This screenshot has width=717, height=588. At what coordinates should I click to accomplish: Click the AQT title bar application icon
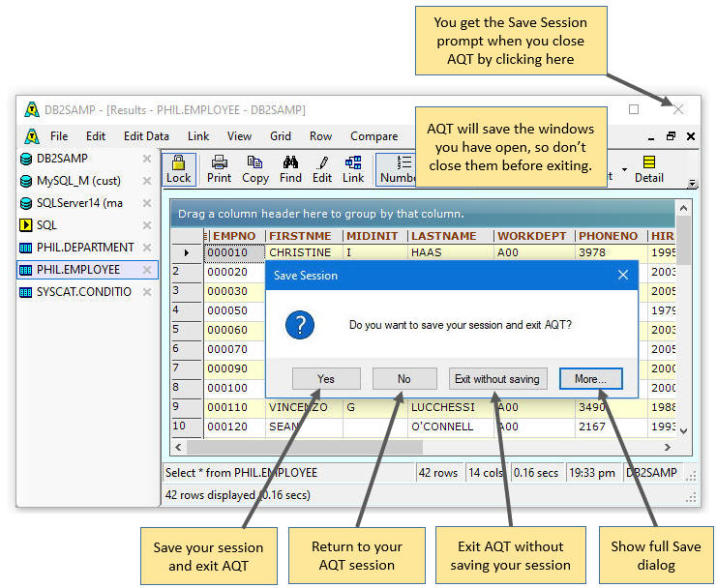click(x=32, y=109)
